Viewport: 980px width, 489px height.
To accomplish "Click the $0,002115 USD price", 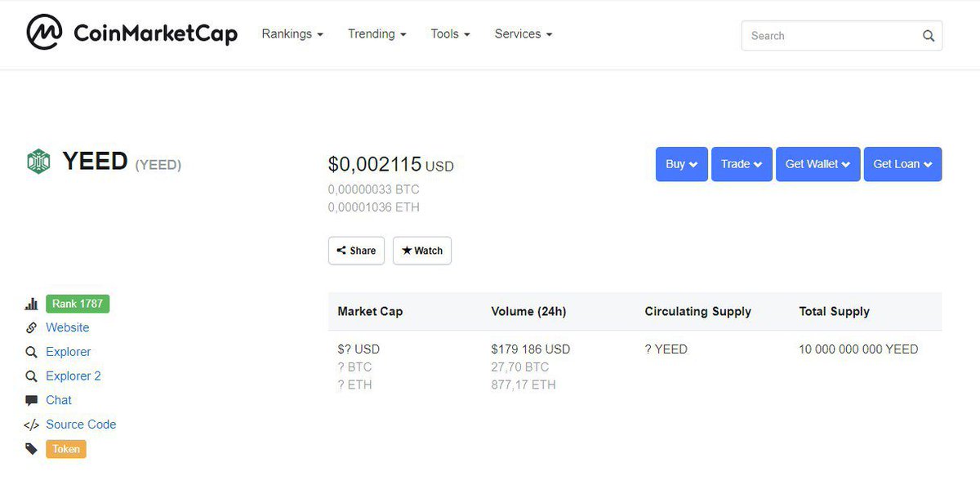I will tap(391, 164).
